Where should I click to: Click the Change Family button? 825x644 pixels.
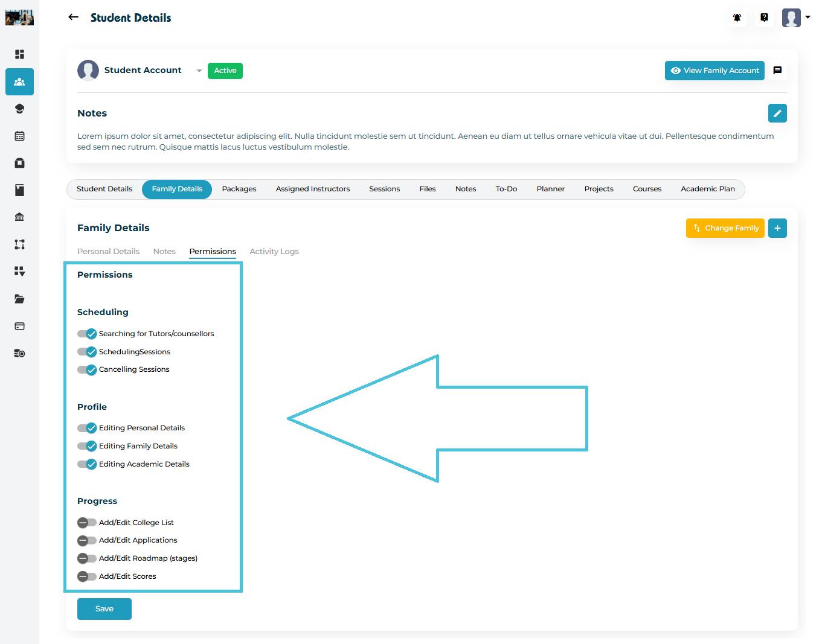click(x=725, y=228)
